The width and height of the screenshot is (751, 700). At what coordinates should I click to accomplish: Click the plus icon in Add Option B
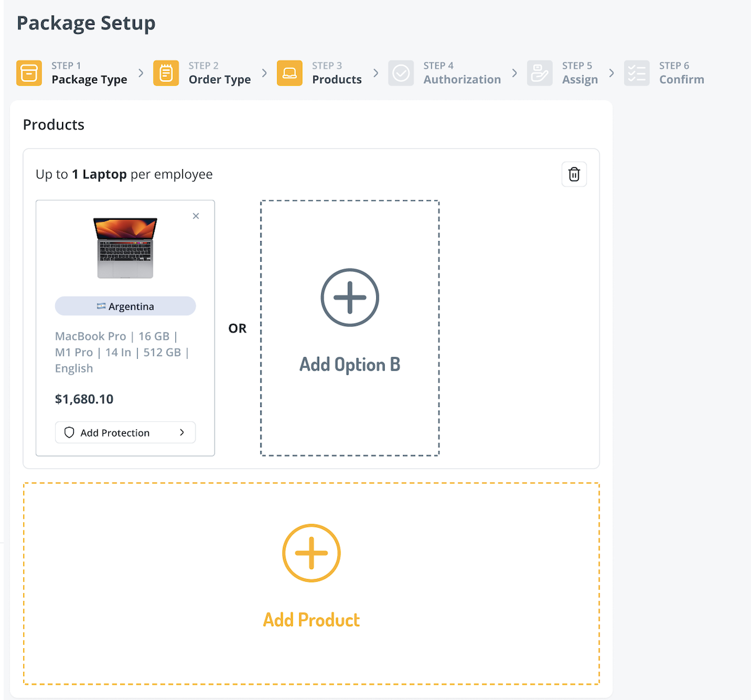pos(349,297)
